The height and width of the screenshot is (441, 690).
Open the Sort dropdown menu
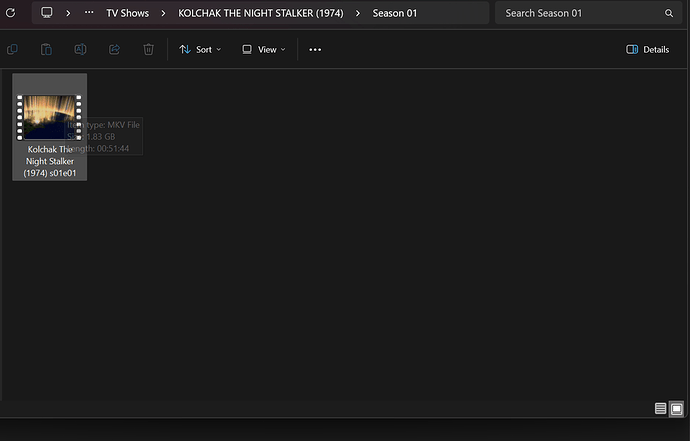pyautogui.click(x=200, y=49)
